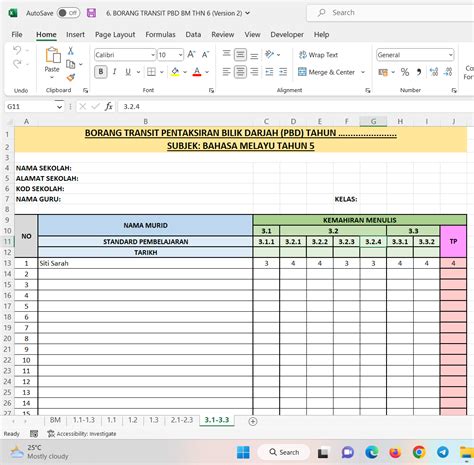Click Wrap Text button
This screenshot has width=474, height=465.
pos(318,55)
